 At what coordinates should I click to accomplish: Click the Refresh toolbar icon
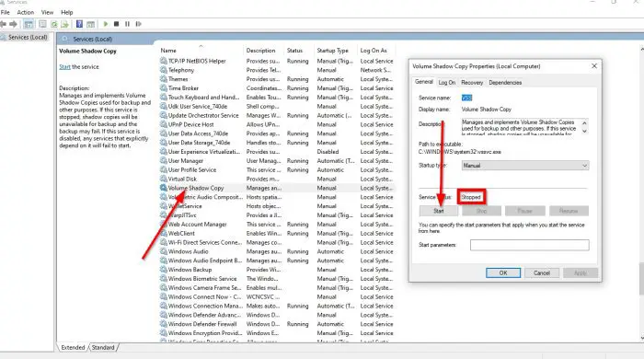point(53,24)
